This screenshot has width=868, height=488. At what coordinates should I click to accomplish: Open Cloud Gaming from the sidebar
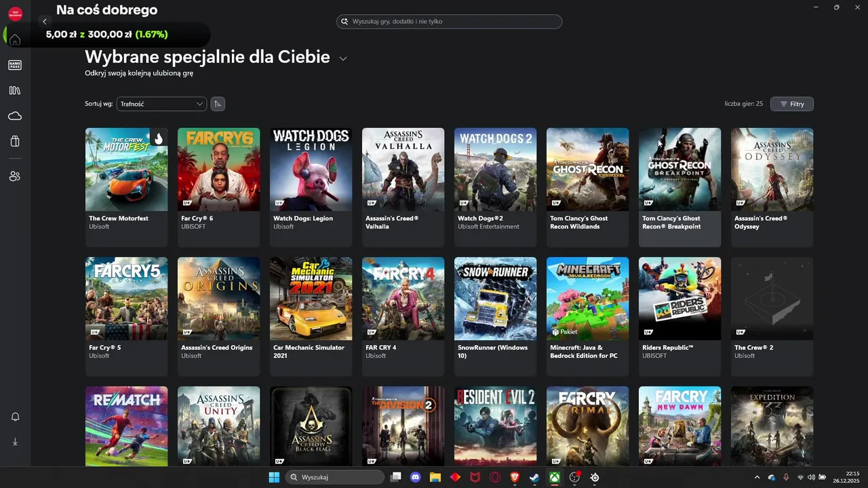15,116
